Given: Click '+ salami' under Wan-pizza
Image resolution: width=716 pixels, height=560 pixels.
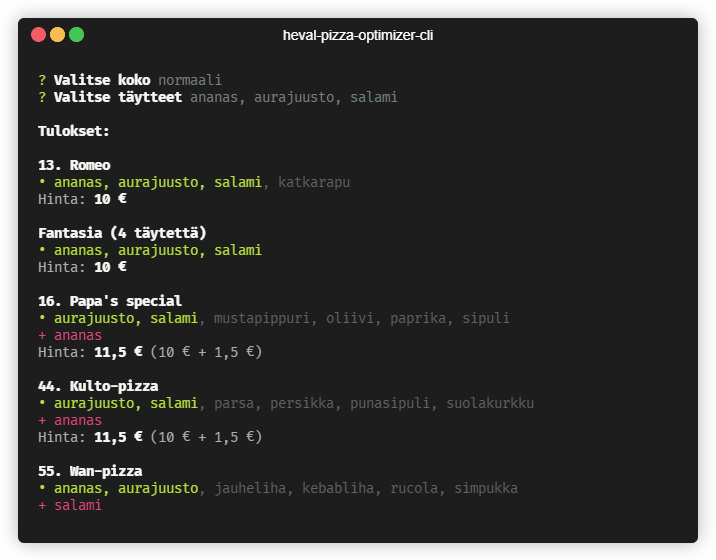Looking at the screenshot, I should [70, 505].
